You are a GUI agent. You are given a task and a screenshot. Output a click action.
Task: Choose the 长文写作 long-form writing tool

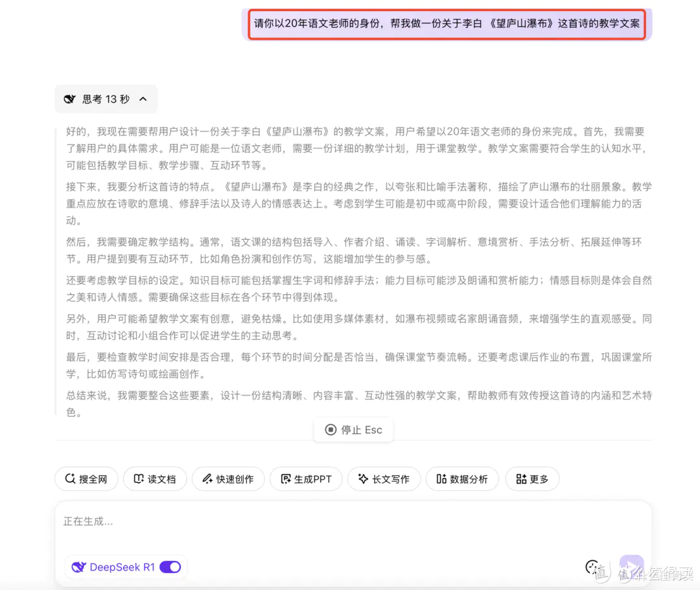384,478
